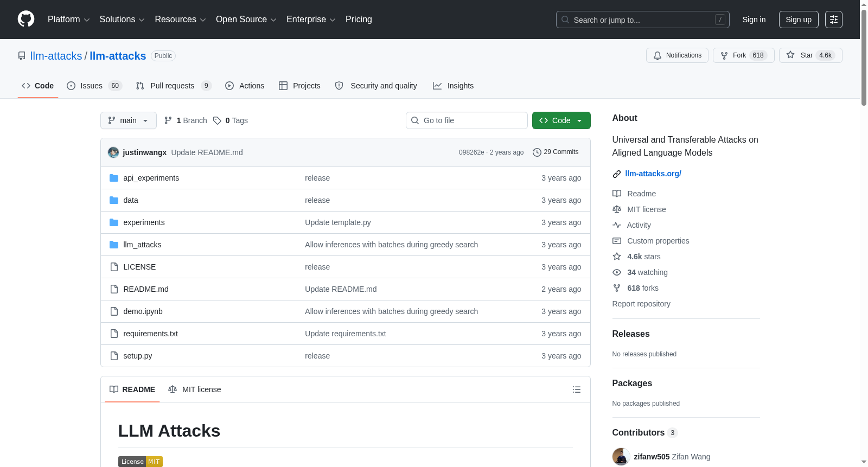868x467 pixels.
Task: Click the setup.py file icon
Action: (114, 356)
